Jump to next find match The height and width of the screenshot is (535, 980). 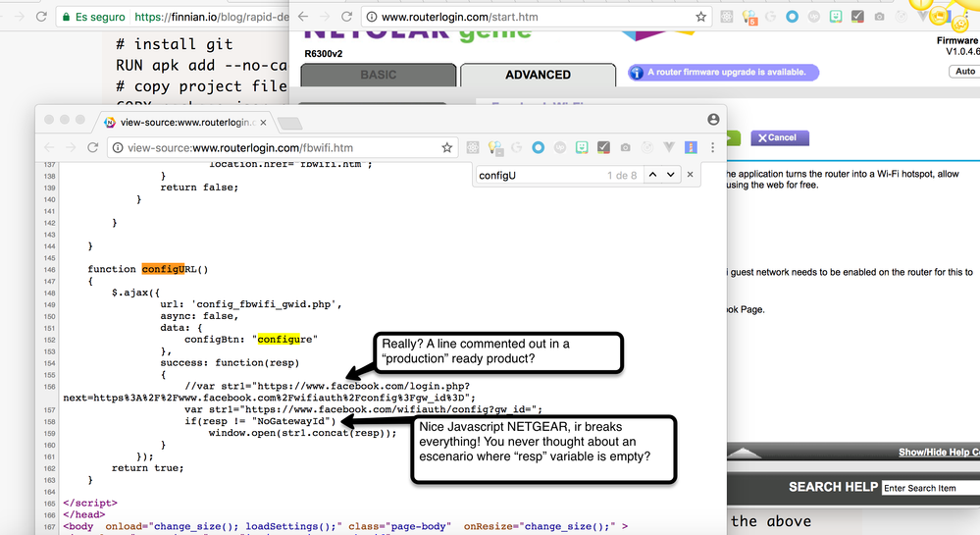(x=670, y=175)
